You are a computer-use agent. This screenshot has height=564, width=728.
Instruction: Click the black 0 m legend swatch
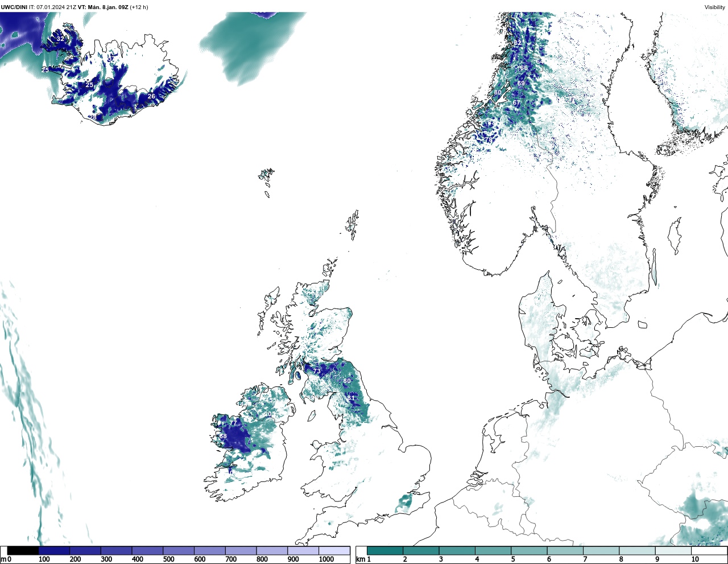(x=23, y=551)
